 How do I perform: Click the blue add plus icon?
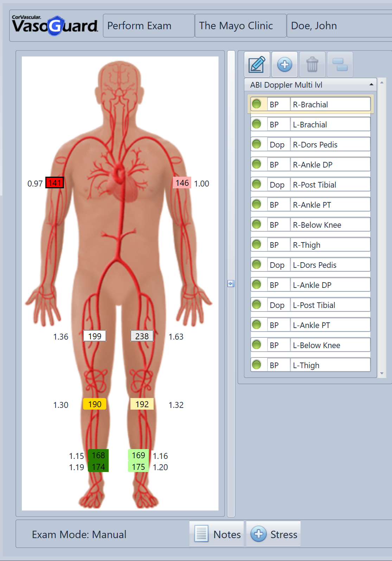click(x=284, y=64)
